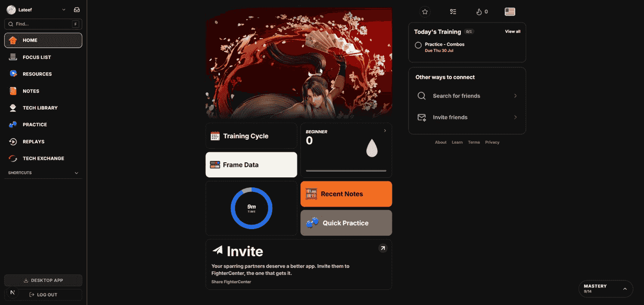Open Tech Exchange in the sidebar
Screen dimensions: 644x305
click(43, 158)
